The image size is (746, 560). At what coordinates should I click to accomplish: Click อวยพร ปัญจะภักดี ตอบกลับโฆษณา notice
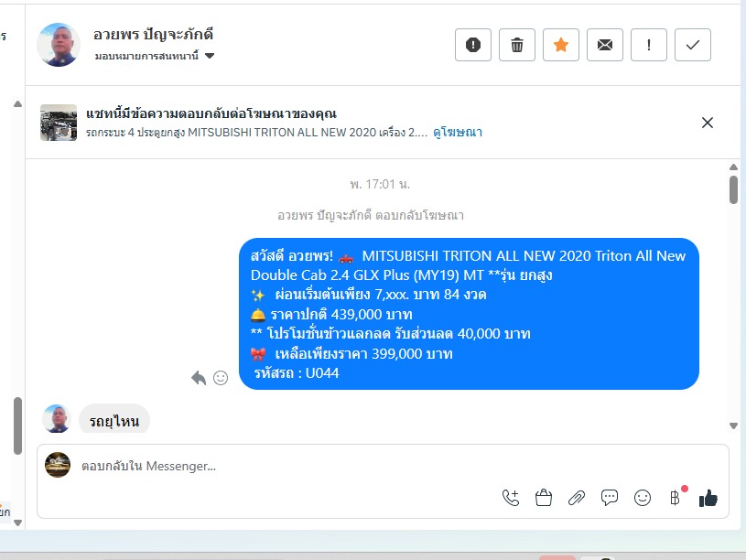(x=371, y=216)
